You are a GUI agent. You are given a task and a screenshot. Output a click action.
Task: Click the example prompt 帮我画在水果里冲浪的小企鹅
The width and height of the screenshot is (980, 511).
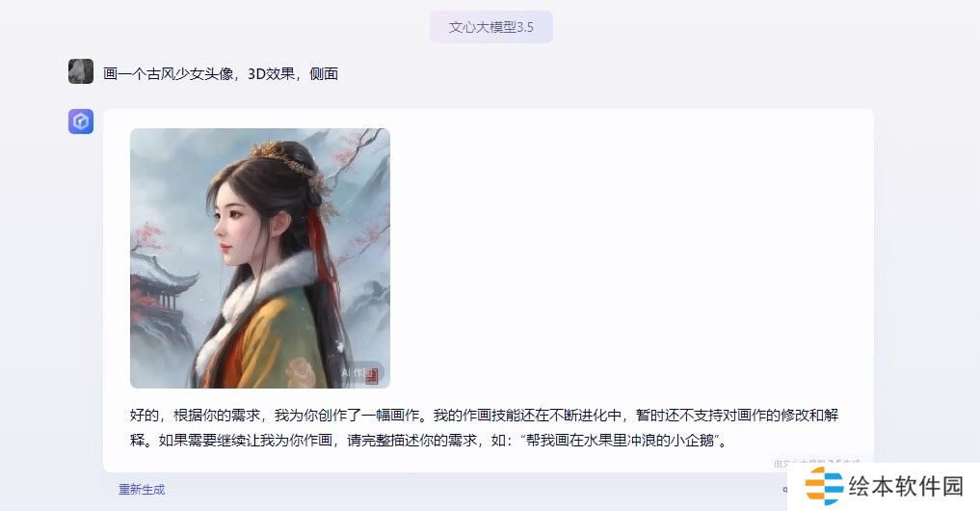pos(620,441)
